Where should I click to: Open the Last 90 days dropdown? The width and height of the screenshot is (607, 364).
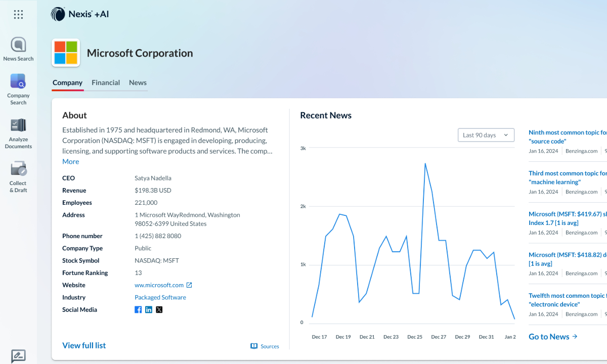tap(486, 135)
